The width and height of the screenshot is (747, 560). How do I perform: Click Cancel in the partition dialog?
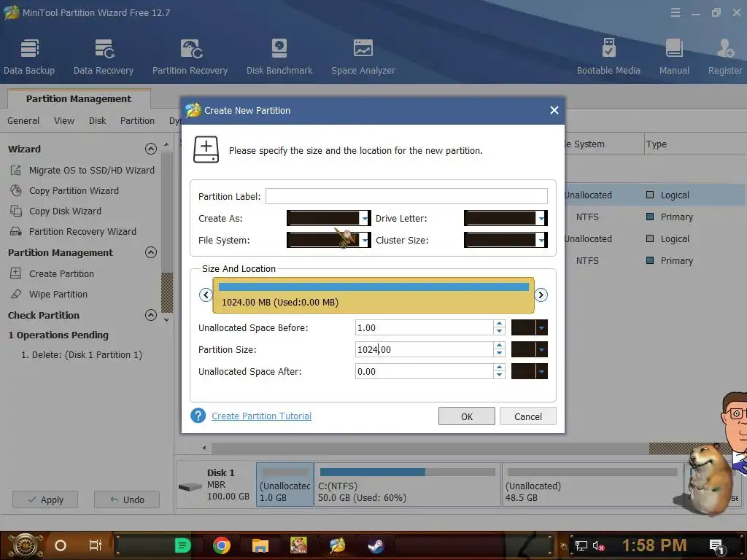(528, 416)
